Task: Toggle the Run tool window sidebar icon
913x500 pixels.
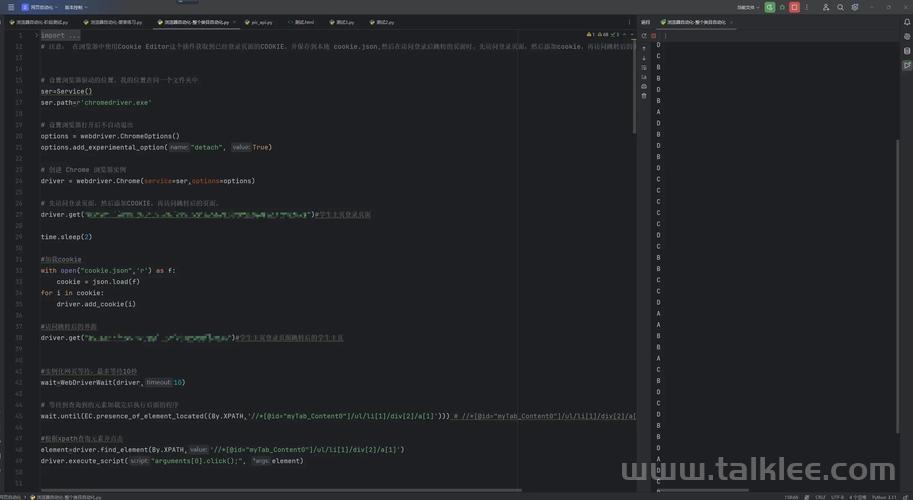Action: 907,65
